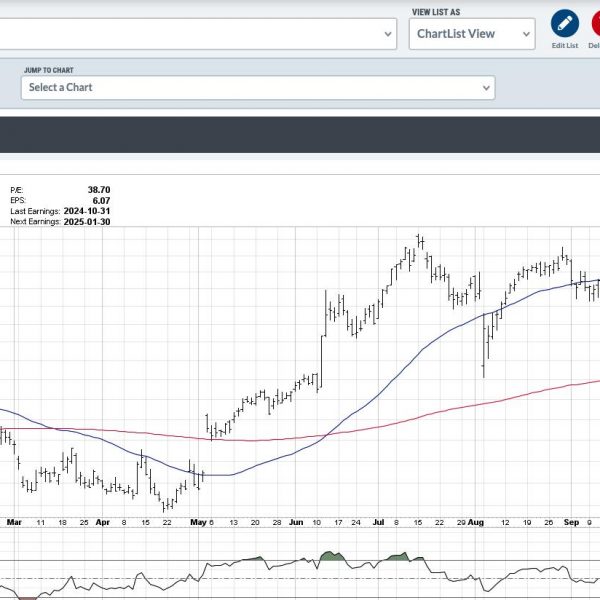Click the P/E value 38.70
Screen dimensions: 600x600
(99, 190)
